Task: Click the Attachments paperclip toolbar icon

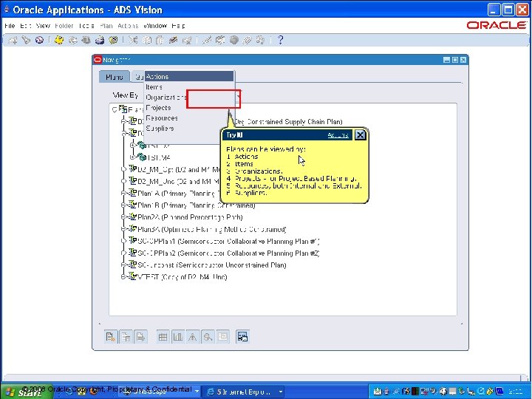Action: pos(247,40)
